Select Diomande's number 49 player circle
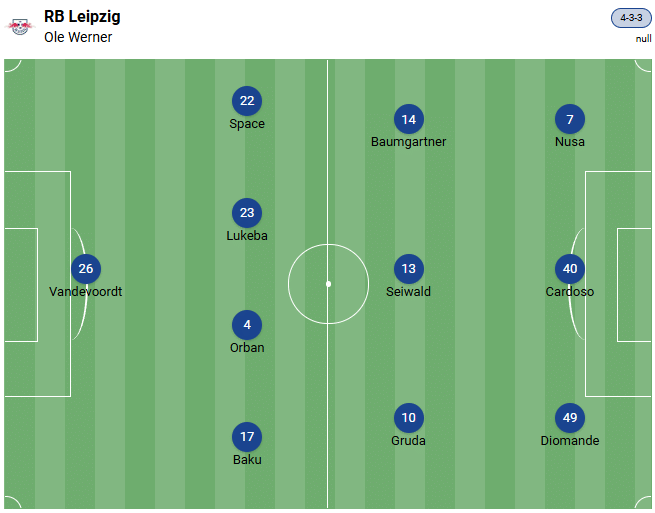The image size is (655, 513). 570,418
